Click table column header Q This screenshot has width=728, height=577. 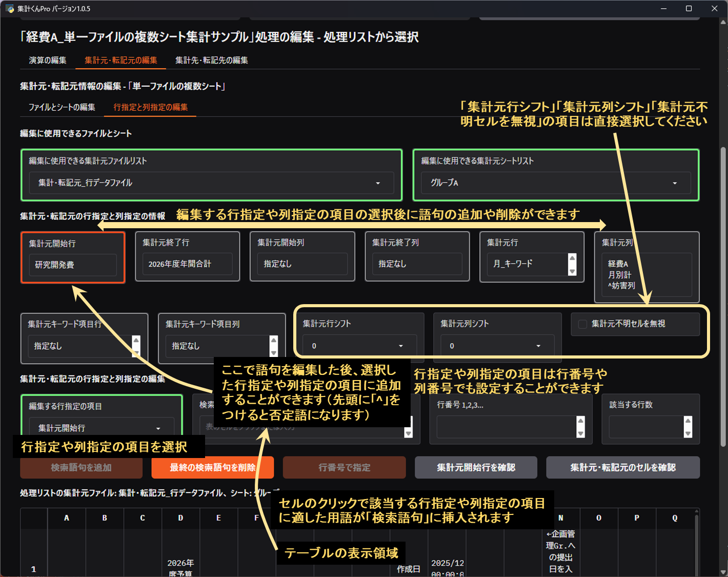tap(675, 518)
